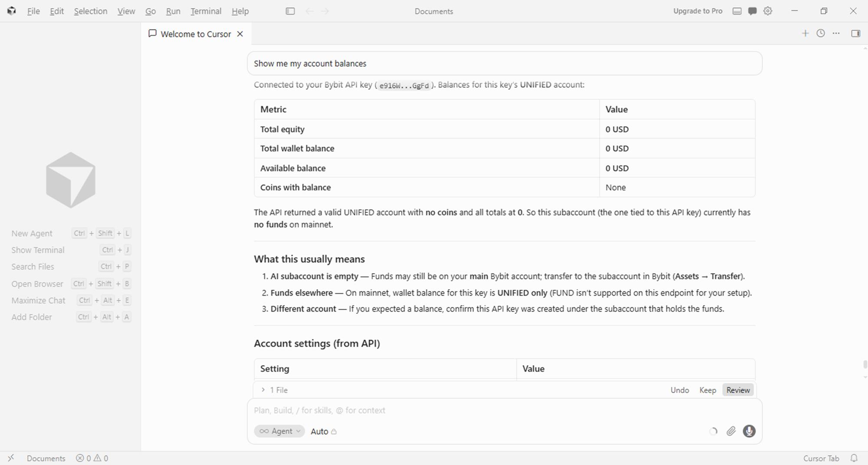Open Cursor settings gear

768,11
